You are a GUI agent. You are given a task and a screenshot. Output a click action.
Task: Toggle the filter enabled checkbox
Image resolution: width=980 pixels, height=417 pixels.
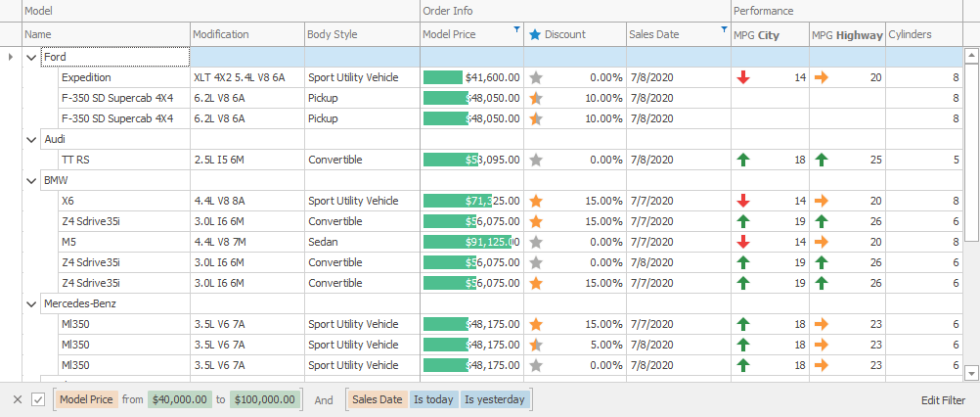38,400
